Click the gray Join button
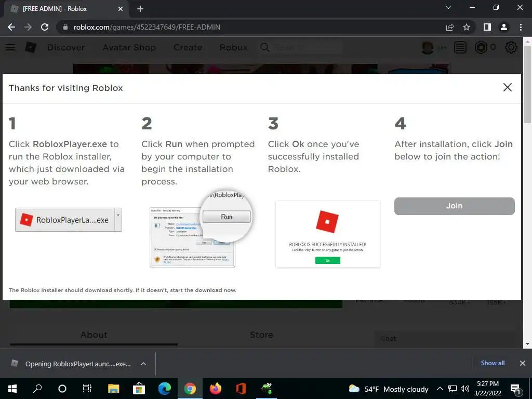This screenshot has height=399, width=532. click(454, 206)
